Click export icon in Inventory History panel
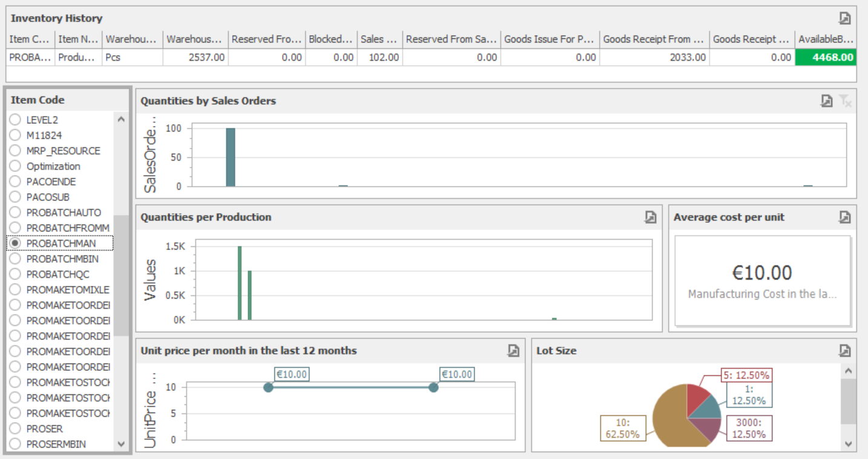Viewport: 868px width, 459px height. tap(845, 18)
